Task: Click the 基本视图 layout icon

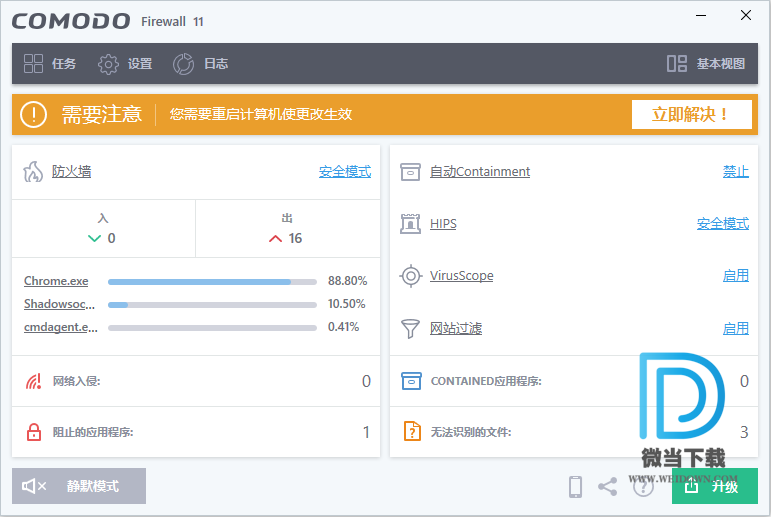Action: [x=677, y=63]
